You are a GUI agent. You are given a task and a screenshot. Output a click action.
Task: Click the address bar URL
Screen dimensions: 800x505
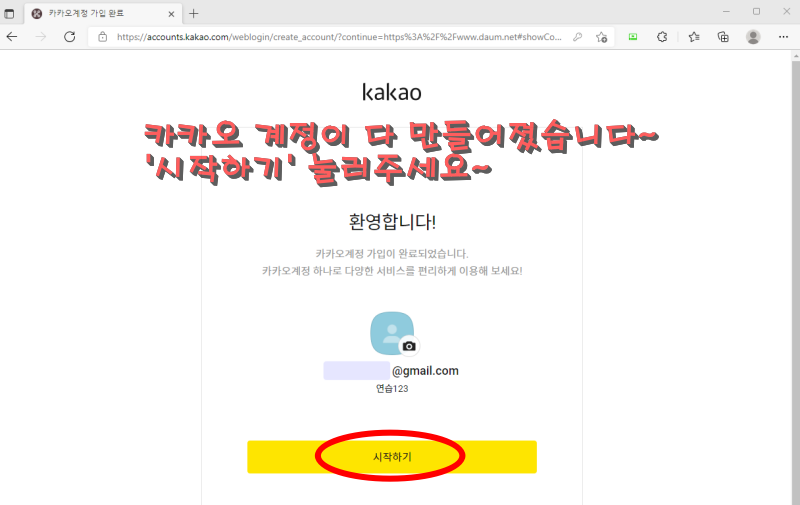pyautogui.click(x=339, y=37)
